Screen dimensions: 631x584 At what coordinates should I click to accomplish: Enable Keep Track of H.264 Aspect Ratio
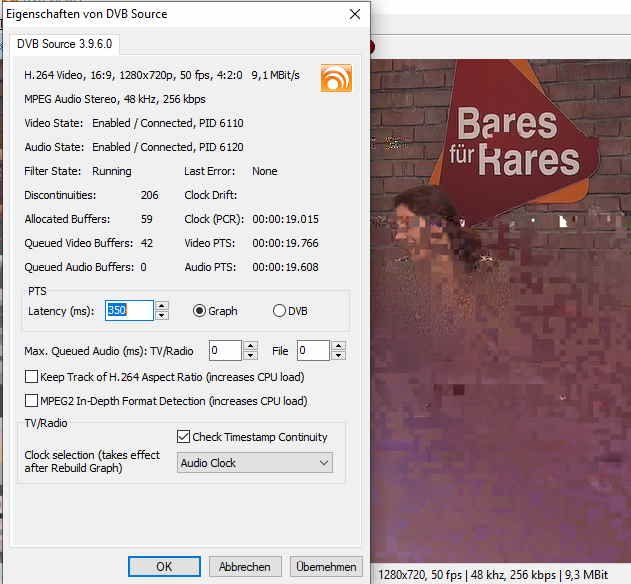pos(32,377)
